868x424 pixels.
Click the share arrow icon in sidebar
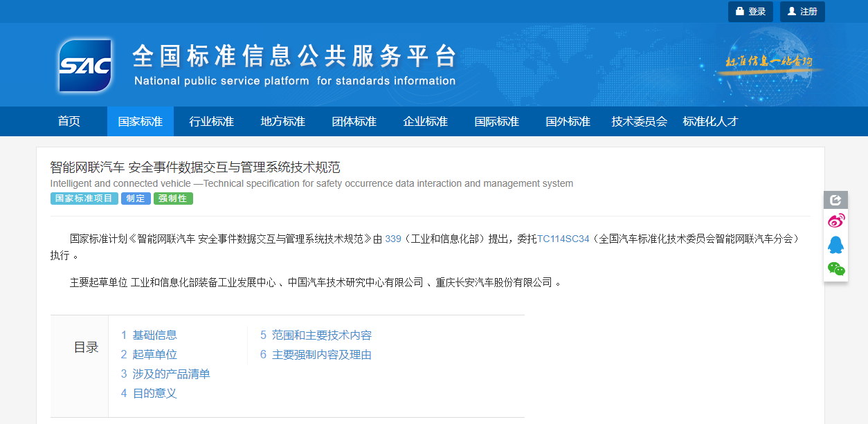[835, 200]
